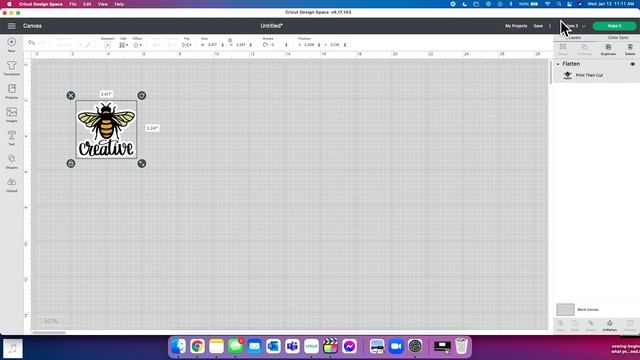
Task: Collapse the Flatten layer group arrow
Action: (x=558, y=64)
